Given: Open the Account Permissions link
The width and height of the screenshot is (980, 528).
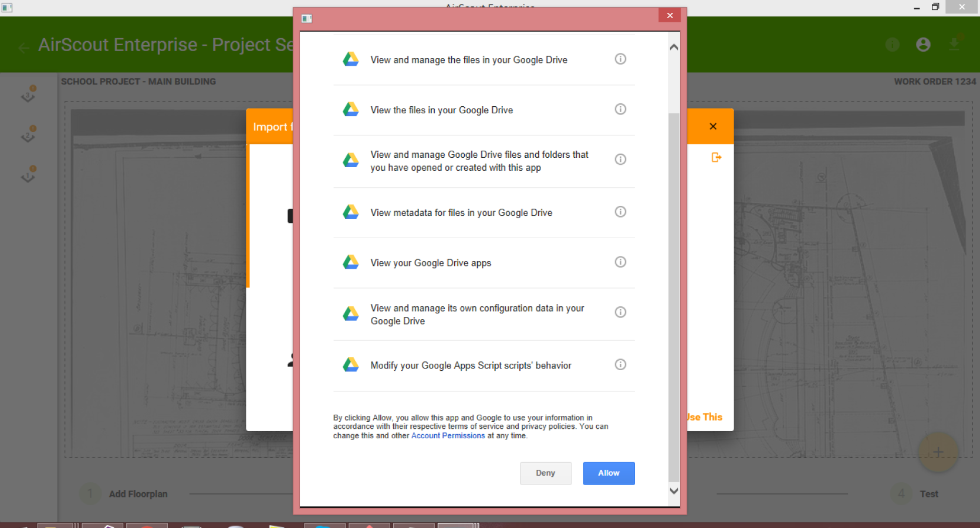Looking at the screenshot, I should 448,436.
